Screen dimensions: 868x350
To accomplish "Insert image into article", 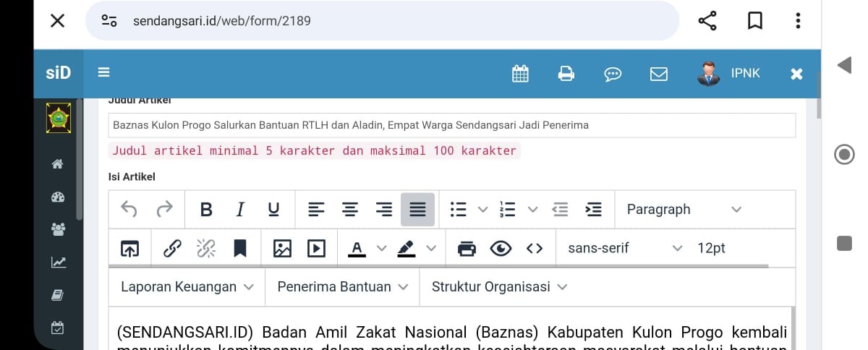I will coord(282,249).
